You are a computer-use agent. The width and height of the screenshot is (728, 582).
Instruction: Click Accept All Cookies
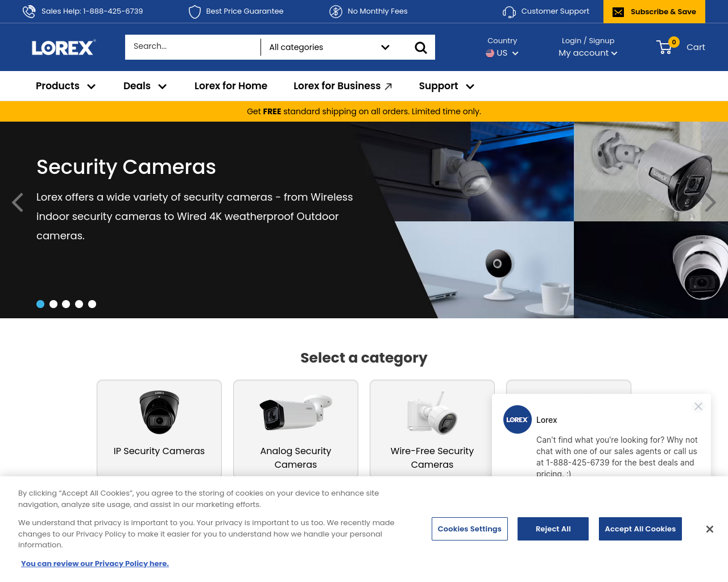coord(640,529)
